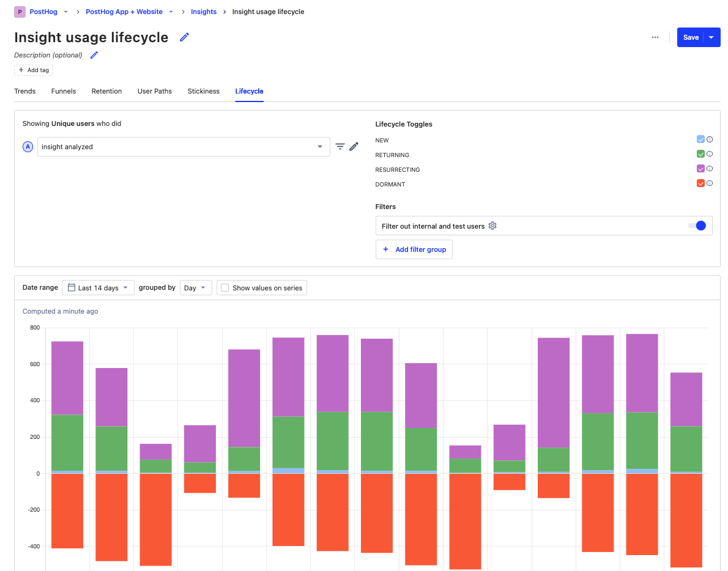The height and width of the screenshot is (571, 728).
Task: Click the Add tag button
Action: point(34,70)
